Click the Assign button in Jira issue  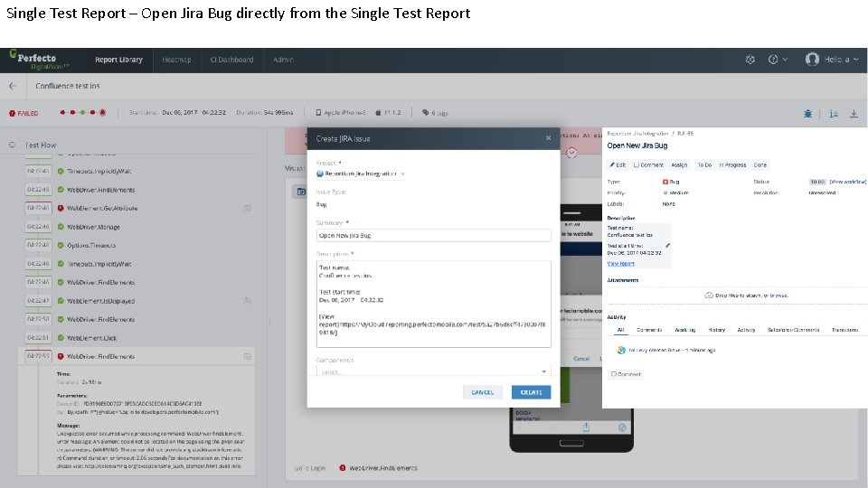pyautogui.click(x=679, y=164)
